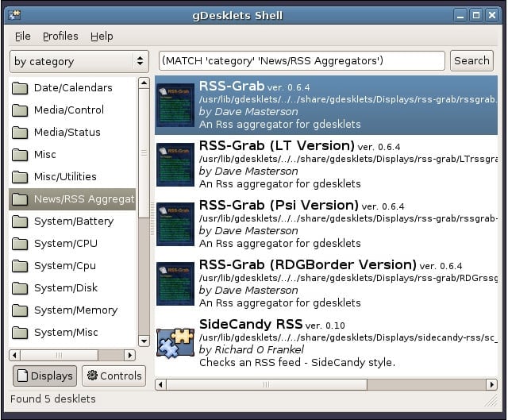This screenshot has width=508, height=420.
Task: Click the search query input field
Action: [x=302, y=60]
